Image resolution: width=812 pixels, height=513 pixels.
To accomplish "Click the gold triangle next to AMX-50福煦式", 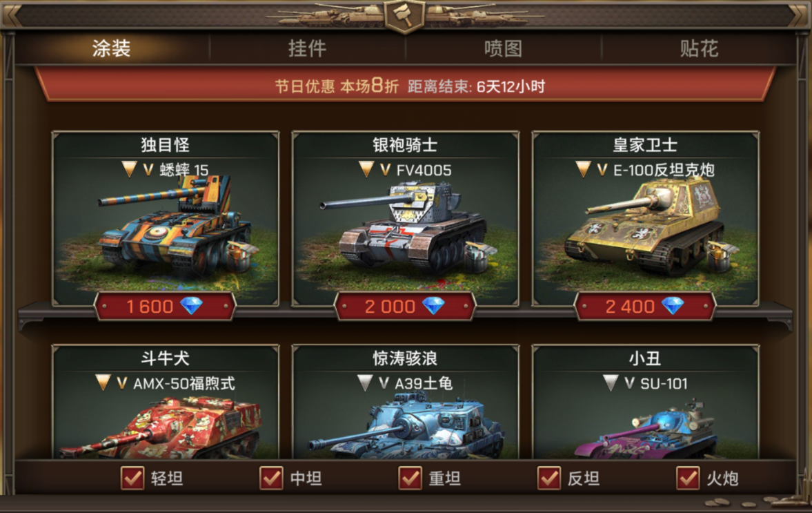I will pos(103,383).
